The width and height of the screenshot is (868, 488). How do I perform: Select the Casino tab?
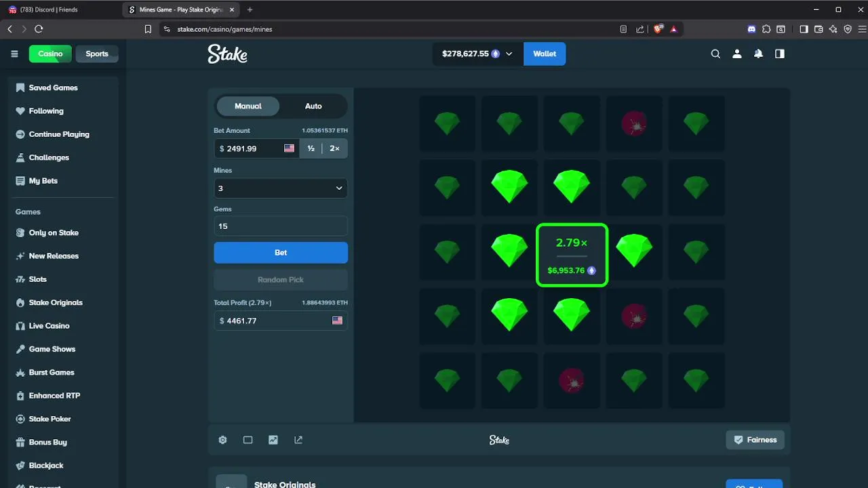pos(50,54)
